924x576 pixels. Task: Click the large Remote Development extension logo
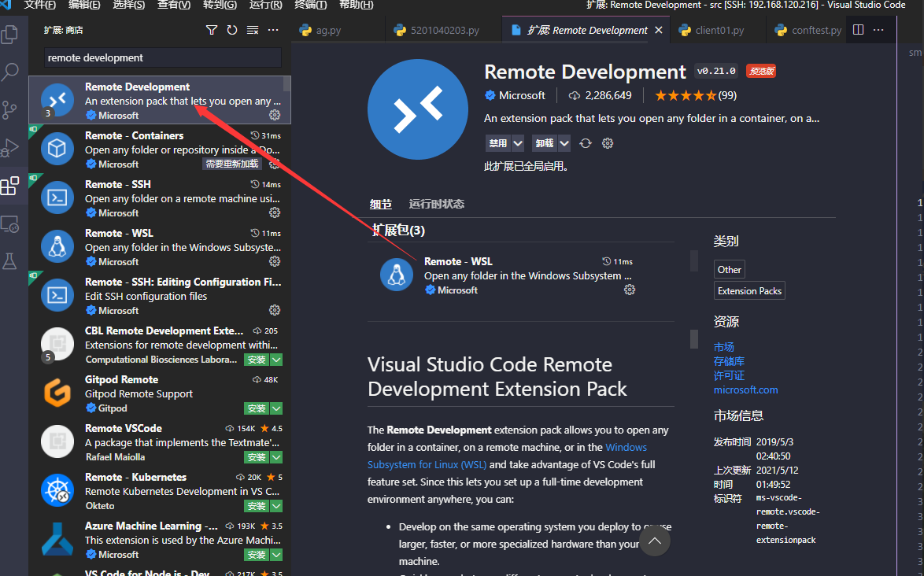[418, 109]
